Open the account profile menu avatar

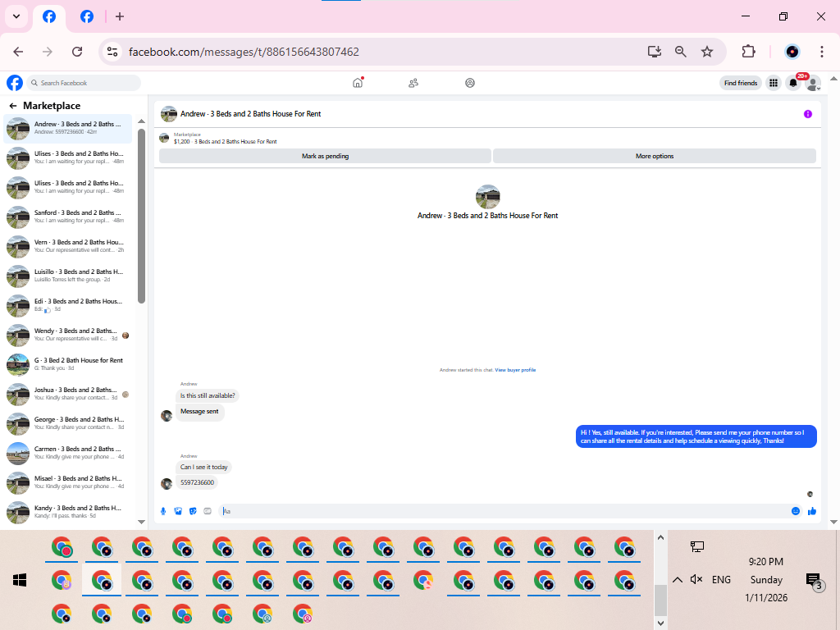[x=813, y=83]
